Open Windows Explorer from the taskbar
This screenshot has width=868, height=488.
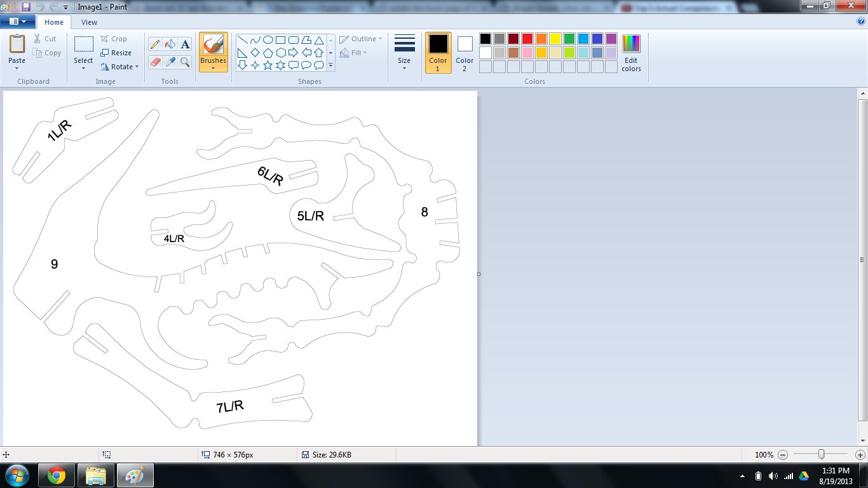tap(96, 475)
